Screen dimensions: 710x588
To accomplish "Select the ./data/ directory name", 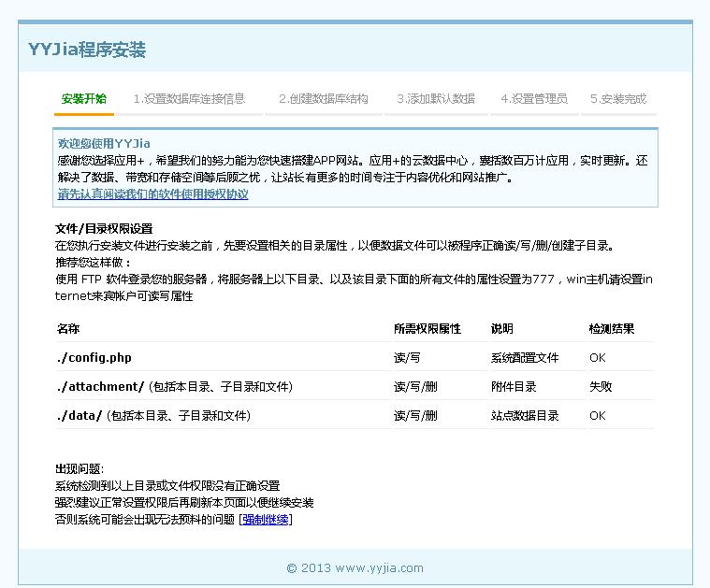I will (80, 416).
